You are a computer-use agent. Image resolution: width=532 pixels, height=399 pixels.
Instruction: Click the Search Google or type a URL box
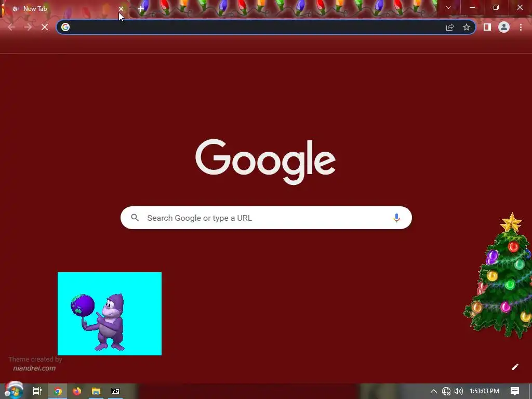pos(266,218)
